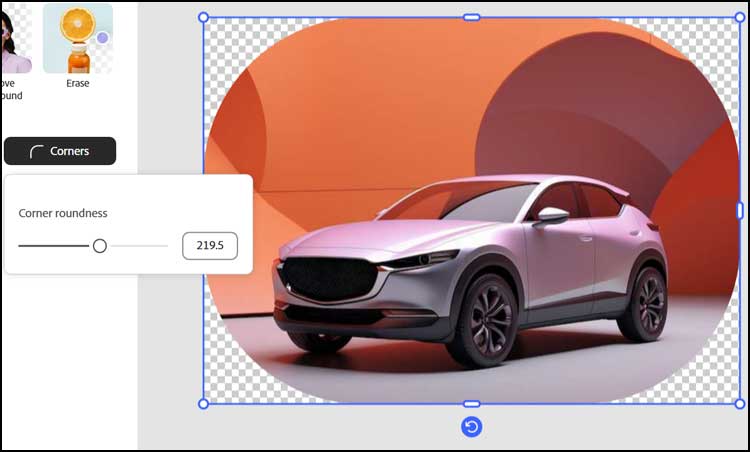Click the Erase label
Viewport: 750px width, 452px height.
(x=78, y=83)
